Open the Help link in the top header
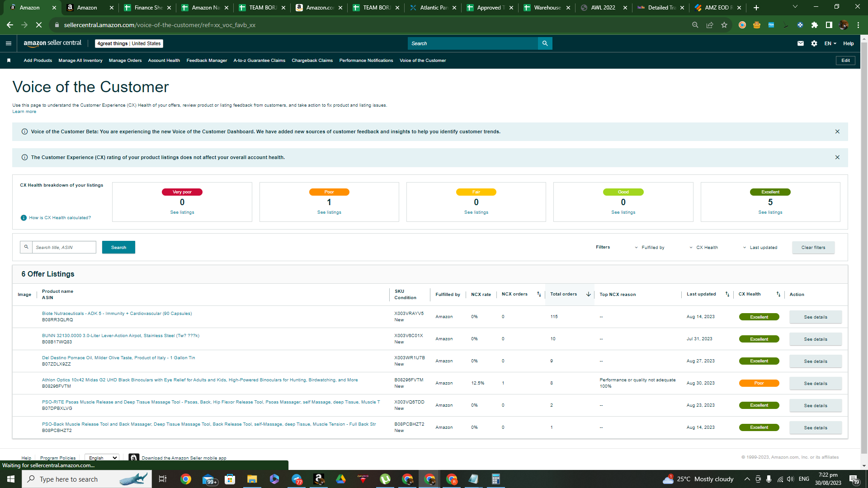This screenshot has height=488, width=868. [849, 43]
